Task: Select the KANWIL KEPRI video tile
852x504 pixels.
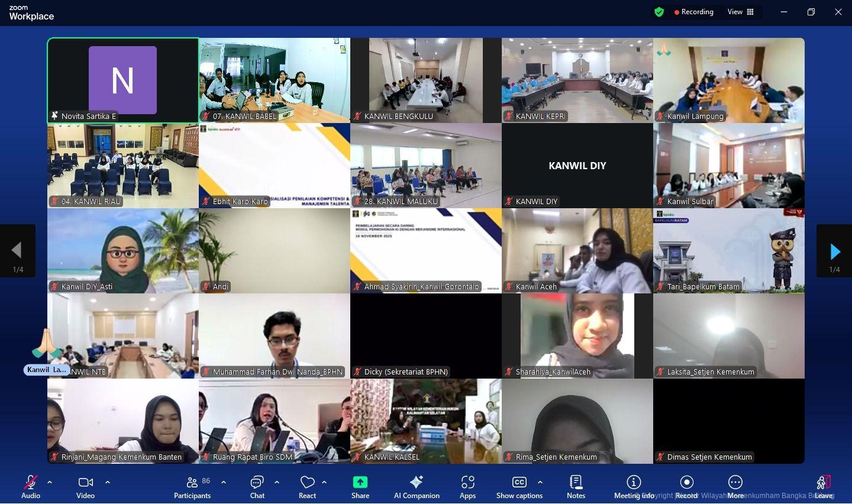Action: click(x=577, y=80)
